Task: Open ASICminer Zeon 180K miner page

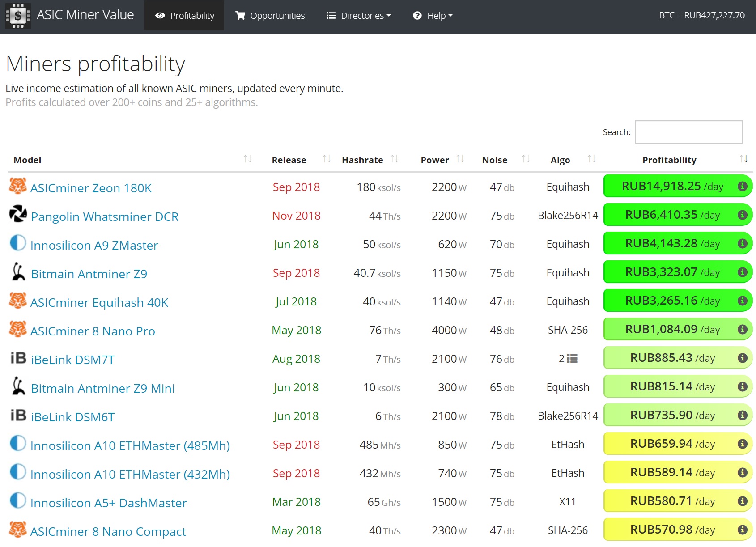Action: click(x=91, y=188)
